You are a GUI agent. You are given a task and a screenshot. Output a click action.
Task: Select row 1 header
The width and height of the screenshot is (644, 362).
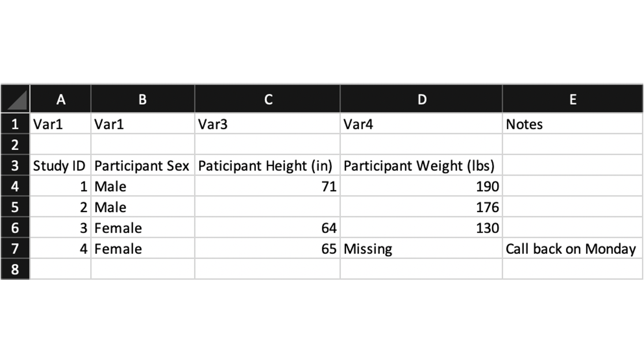pos(15,124)
